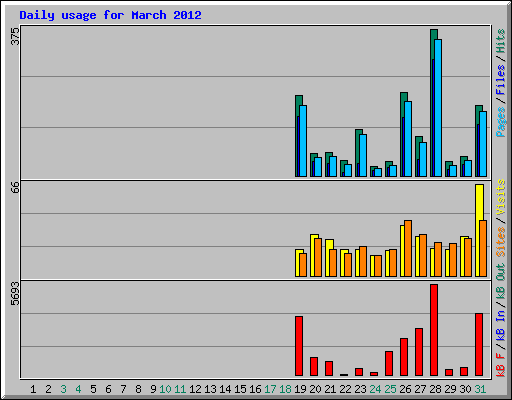
Task: Click day 12 on the x-axis
Action: [195, 389]
